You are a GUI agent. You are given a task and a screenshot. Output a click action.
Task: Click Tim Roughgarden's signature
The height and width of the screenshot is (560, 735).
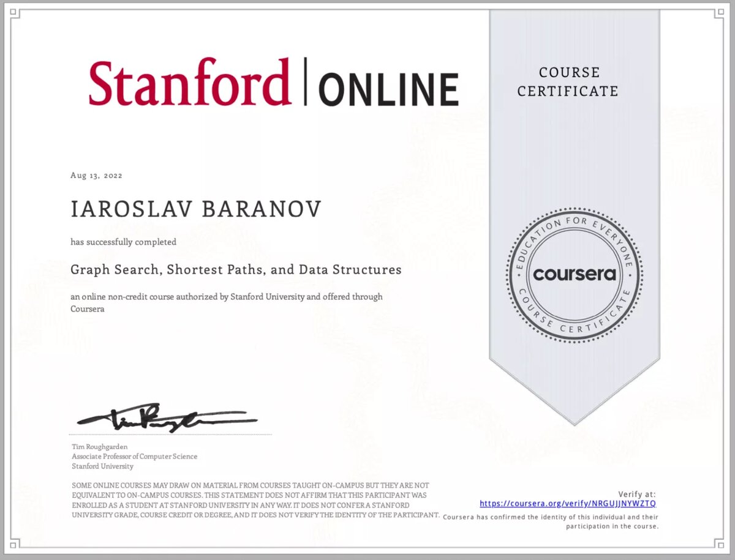(x=167, y=417)
